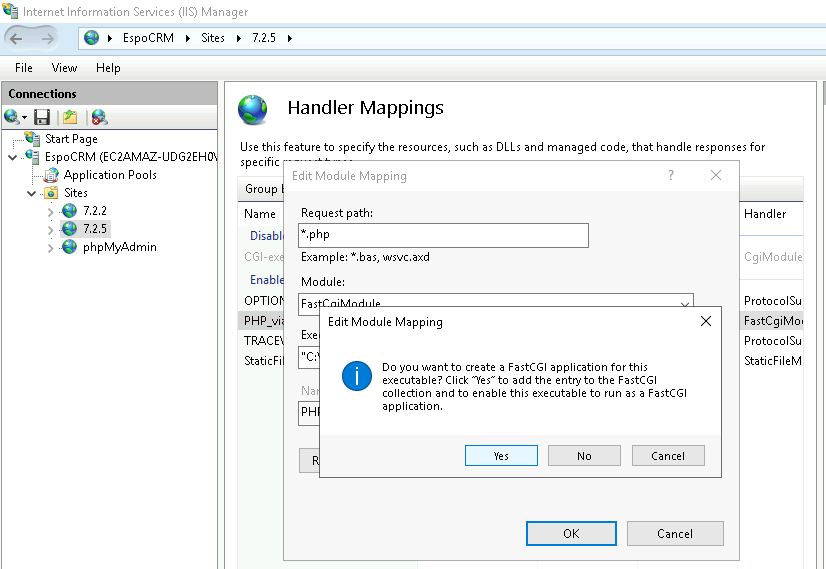This screenshot has height=569, width=826.
Task: Click the Delete Connection toolbar icon
Action: pos(99,117)
